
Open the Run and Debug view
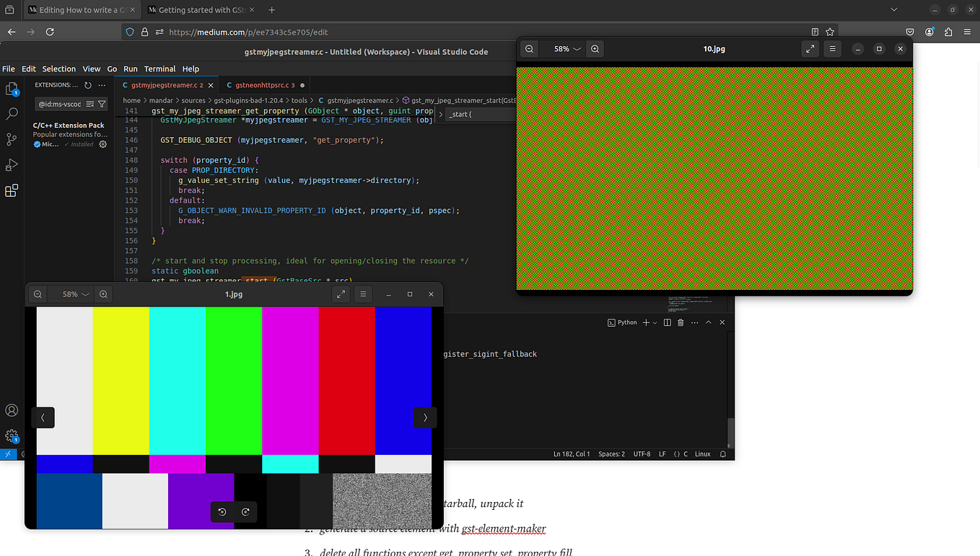(x=12, y=165)
